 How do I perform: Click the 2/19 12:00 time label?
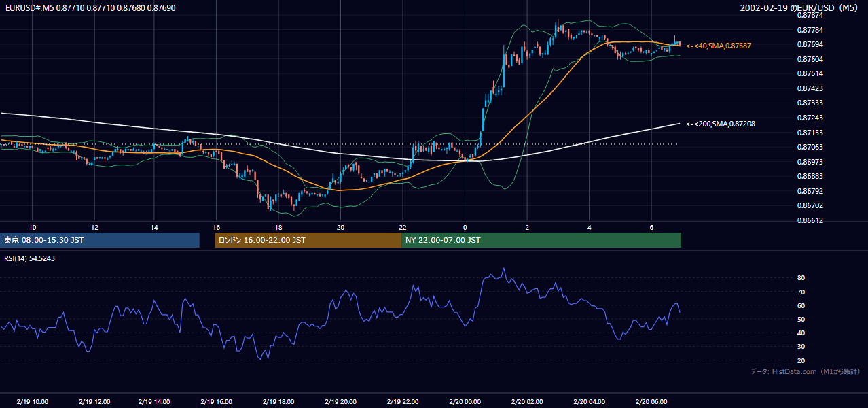[x=94, y=402]
